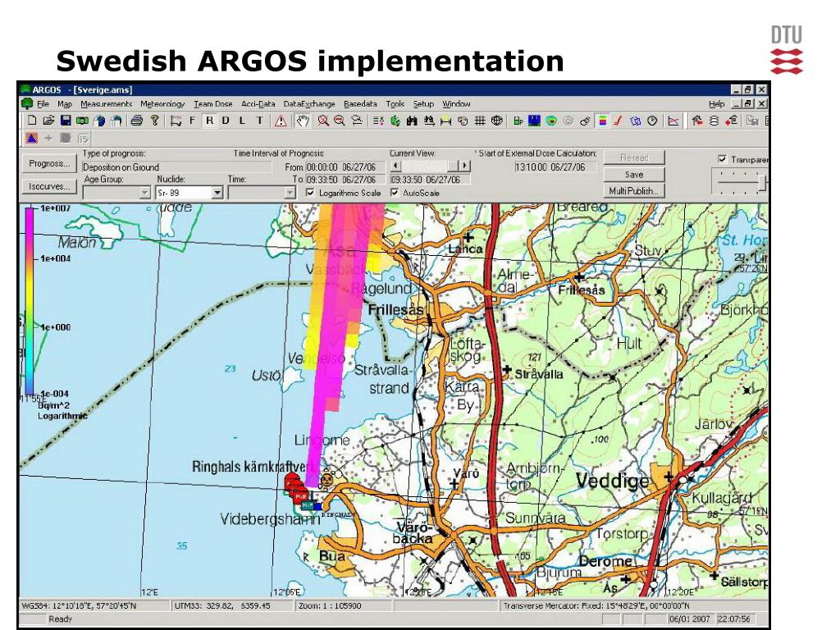The height and width of the screenshot is (630, 840).
Task: Click the zoom out magnifier icon
Action: pos(339,121)
